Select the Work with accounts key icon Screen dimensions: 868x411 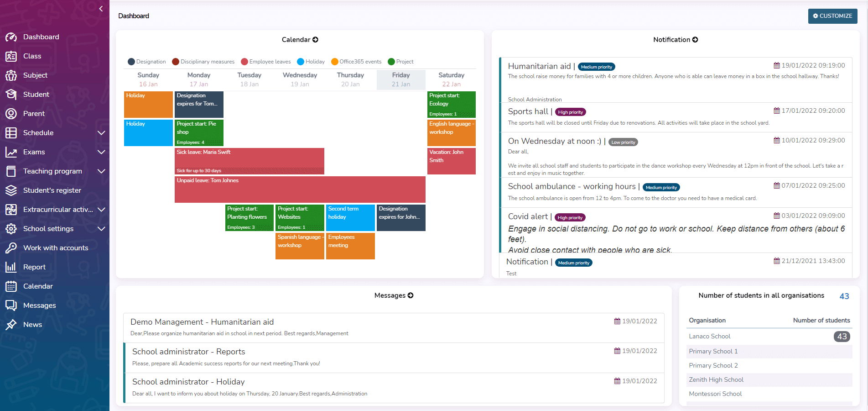(11, 248)
